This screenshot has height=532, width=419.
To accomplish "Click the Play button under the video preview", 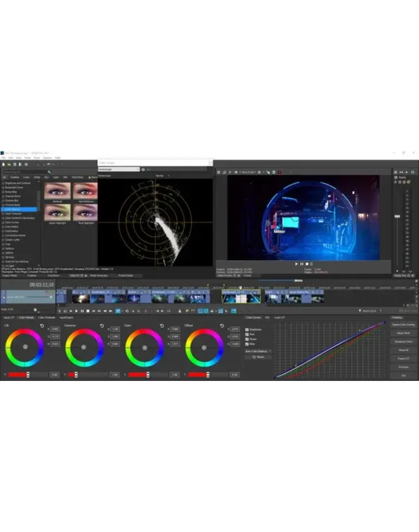I will pos(296,264).
